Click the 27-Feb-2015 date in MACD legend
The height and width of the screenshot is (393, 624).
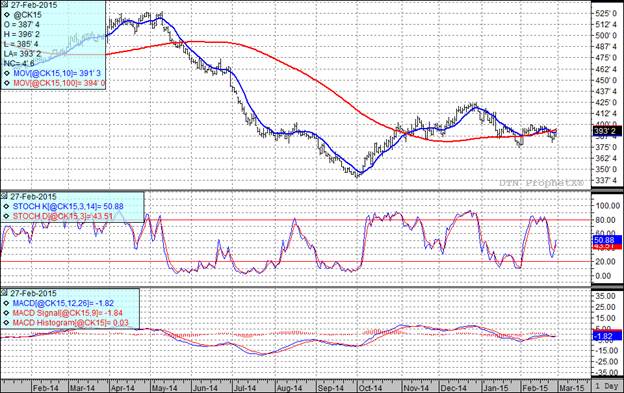pos(33,293)
